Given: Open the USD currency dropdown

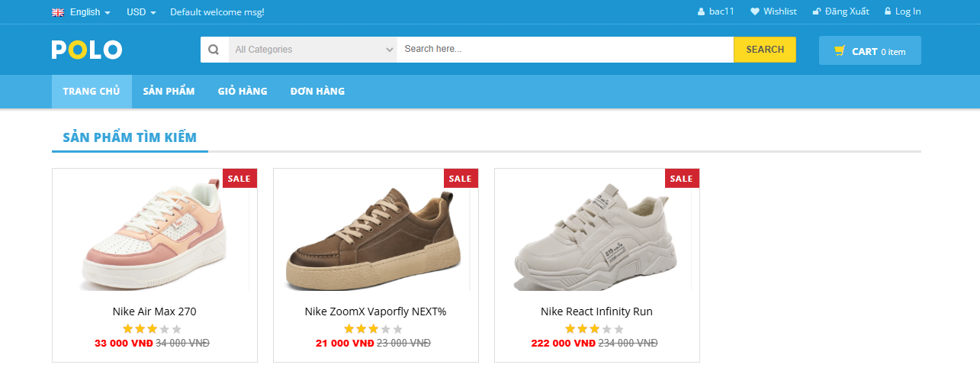Looking at the screenshot, I should [x=141, y=12].
